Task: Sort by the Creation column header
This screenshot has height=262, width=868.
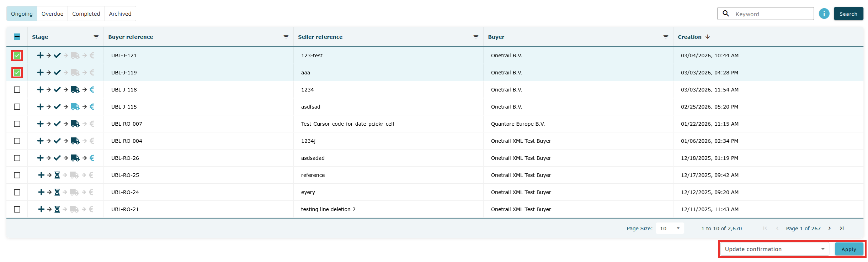Action: (689, 37)
